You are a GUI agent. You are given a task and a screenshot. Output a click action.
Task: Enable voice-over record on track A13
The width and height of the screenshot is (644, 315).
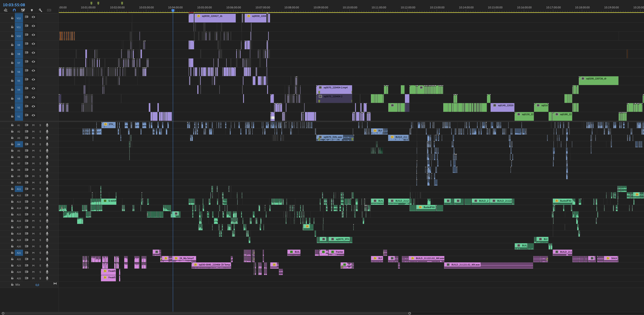point(47,202)
